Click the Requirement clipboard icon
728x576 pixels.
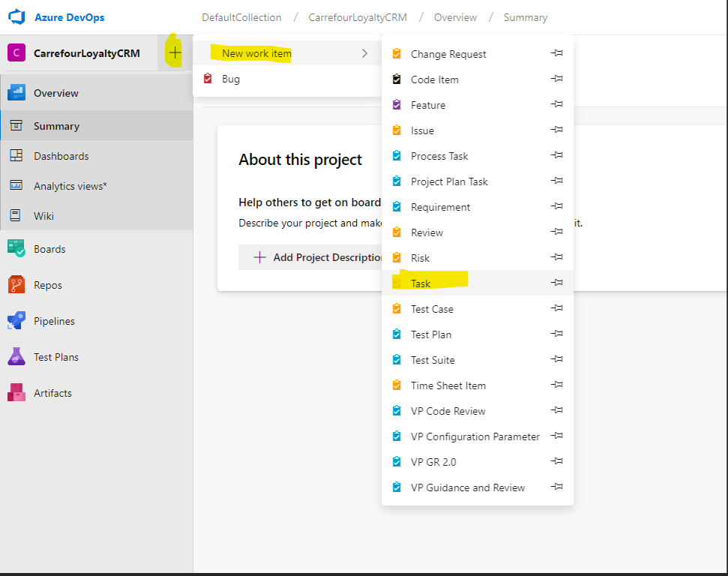(397, 207)
